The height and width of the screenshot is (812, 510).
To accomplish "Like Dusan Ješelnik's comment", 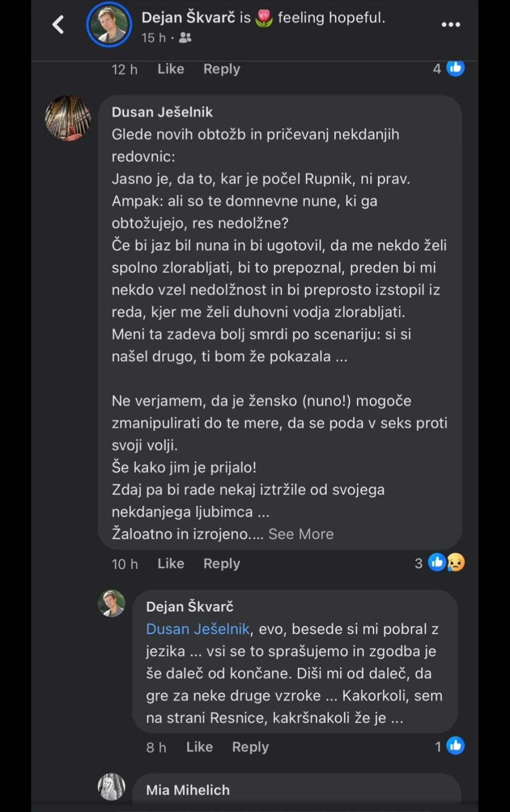I will (171, 564).
